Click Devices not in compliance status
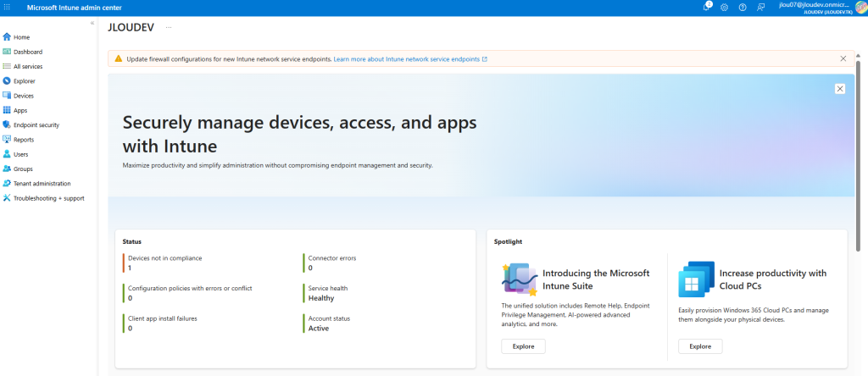 [164, 257]
